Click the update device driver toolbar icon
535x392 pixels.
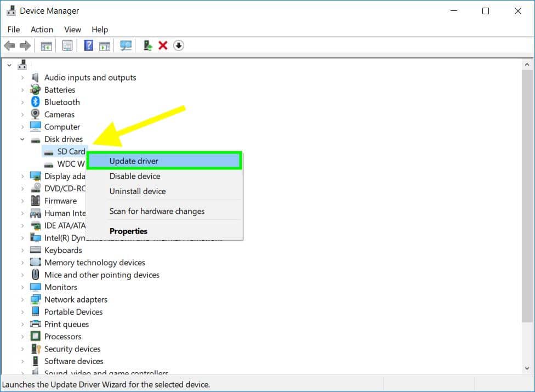[x=147, y=46]
